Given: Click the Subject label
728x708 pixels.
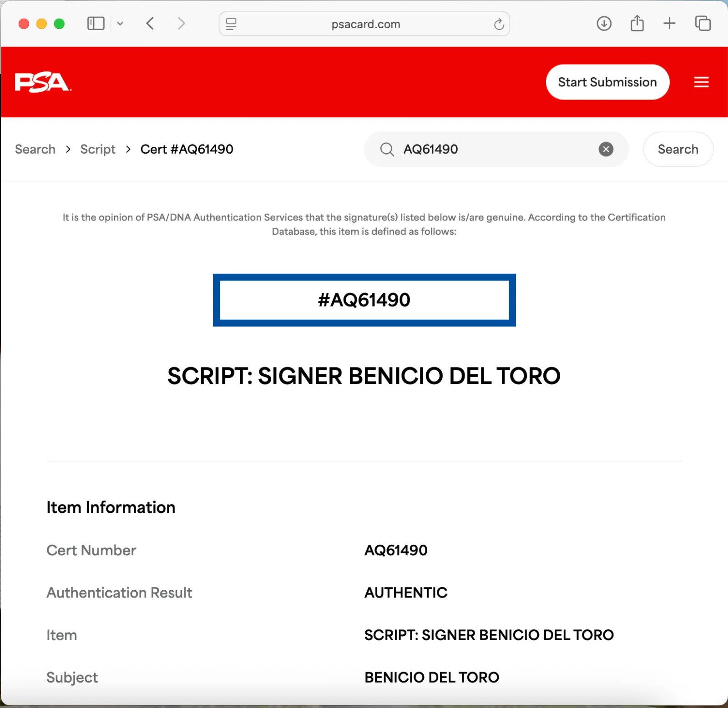Looking at the screenshot, I should (x=72, y=677).
